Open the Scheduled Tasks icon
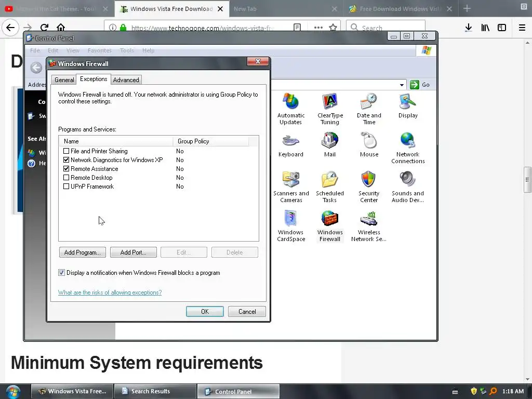The width and height of the screenshot is (532, 399). pyautogui.click(x=330, y=187)
